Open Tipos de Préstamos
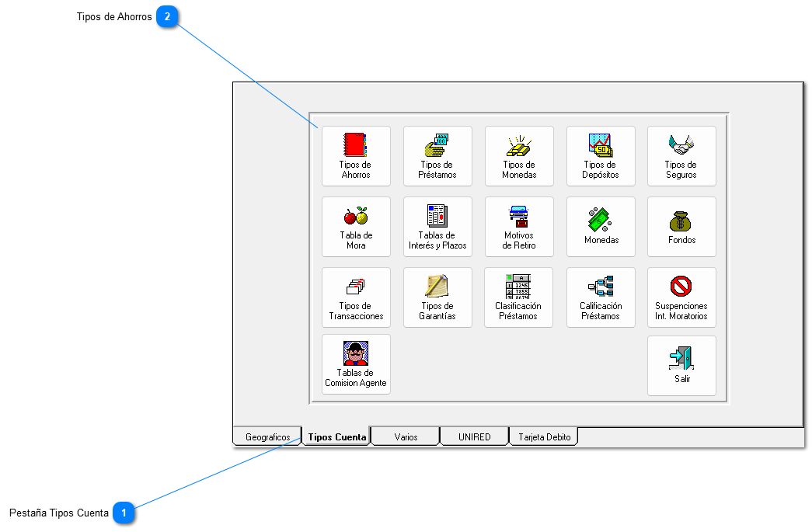 437,156
